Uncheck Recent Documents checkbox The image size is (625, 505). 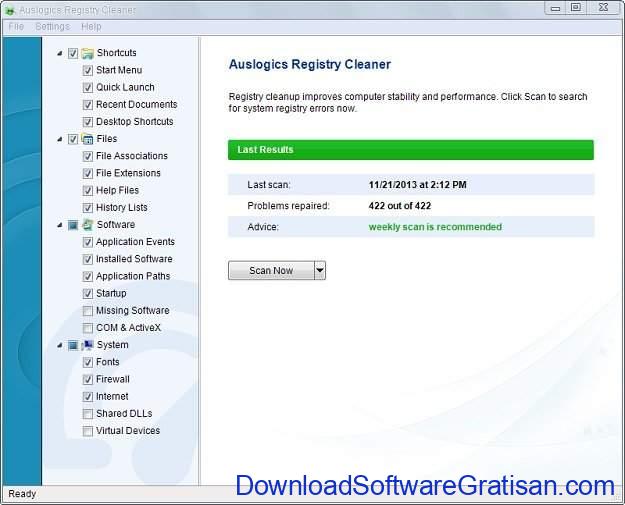pos(88,105)
